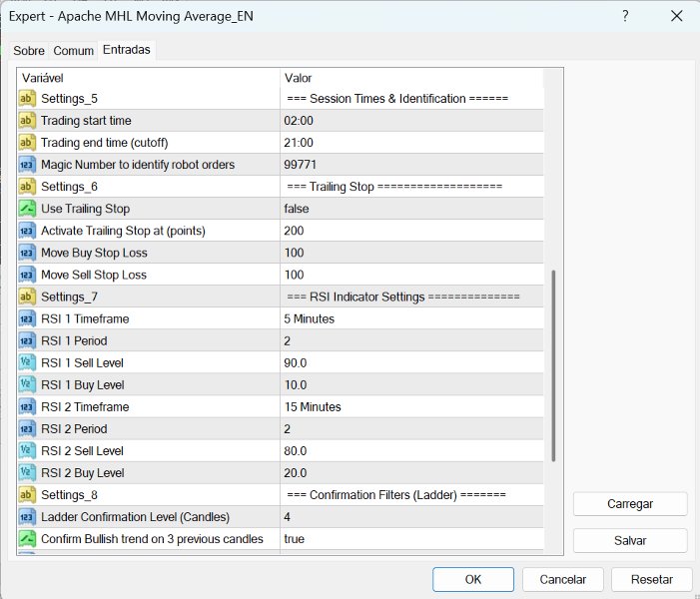Click the Settings_6 string icon
This screenshot has width=700, height=599.
pyautogui.click(x=27, y=187)
